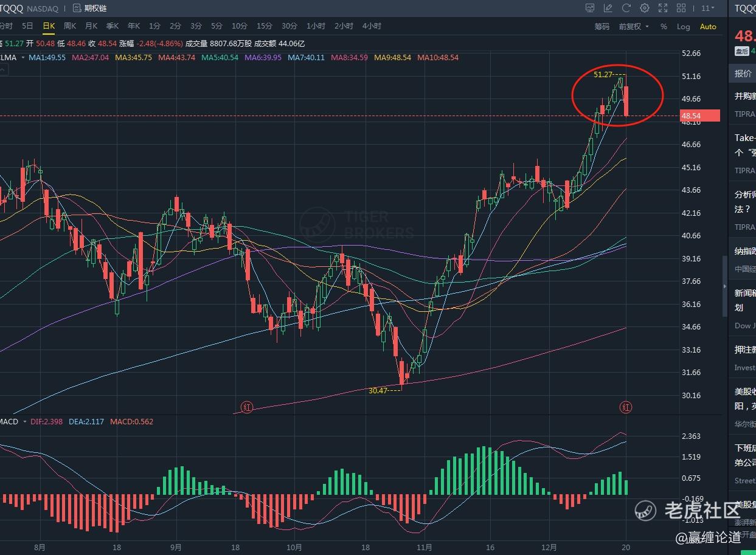Click the MA3:45.75 indicator label

pyautogui.click(x=134, y=58)
